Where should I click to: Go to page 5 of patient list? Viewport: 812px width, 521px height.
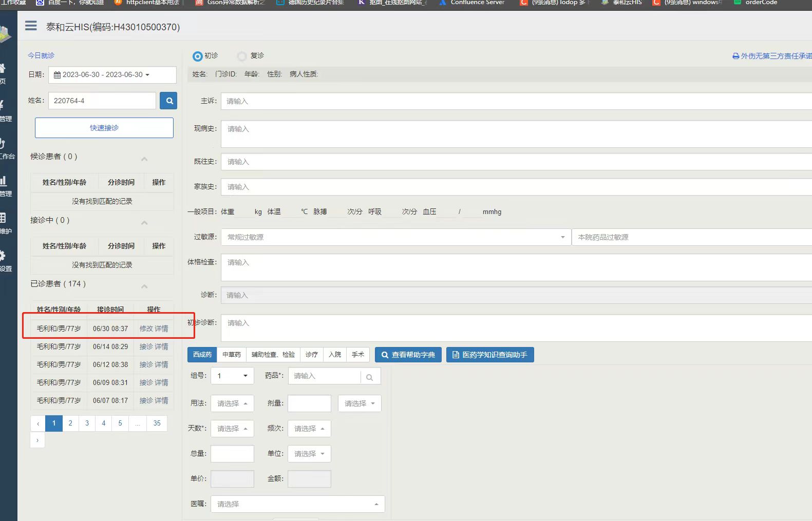tap(120, 423)
